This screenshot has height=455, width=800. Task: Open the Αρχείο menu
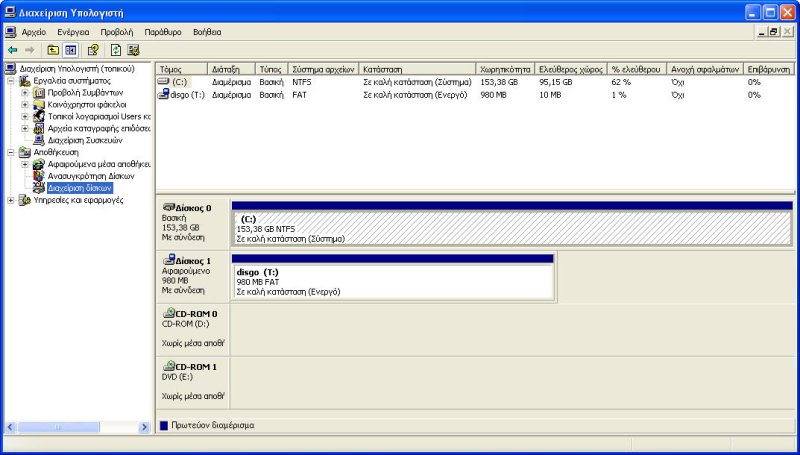click(34, 32)
